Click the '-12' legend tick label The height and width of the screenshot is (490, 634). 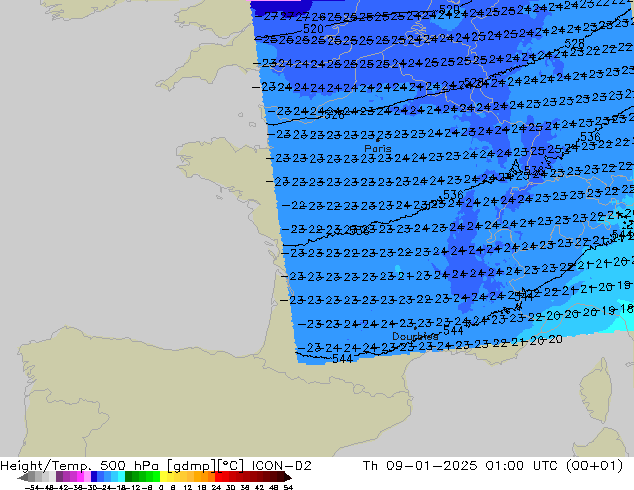[134, 487]
